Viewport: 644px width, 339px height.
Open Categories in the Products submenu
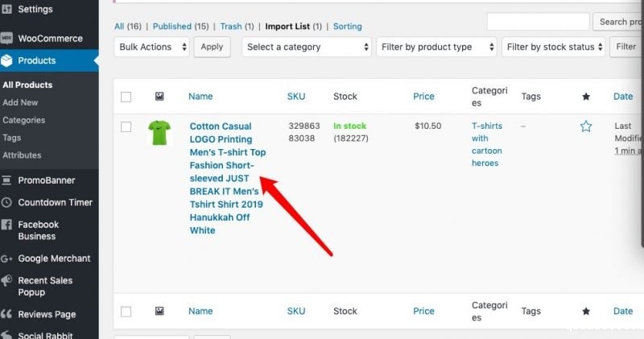24,120
